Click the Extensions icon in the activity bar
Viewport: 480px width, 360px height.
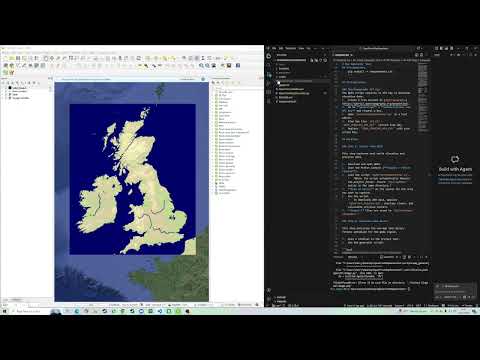point(269,92)
